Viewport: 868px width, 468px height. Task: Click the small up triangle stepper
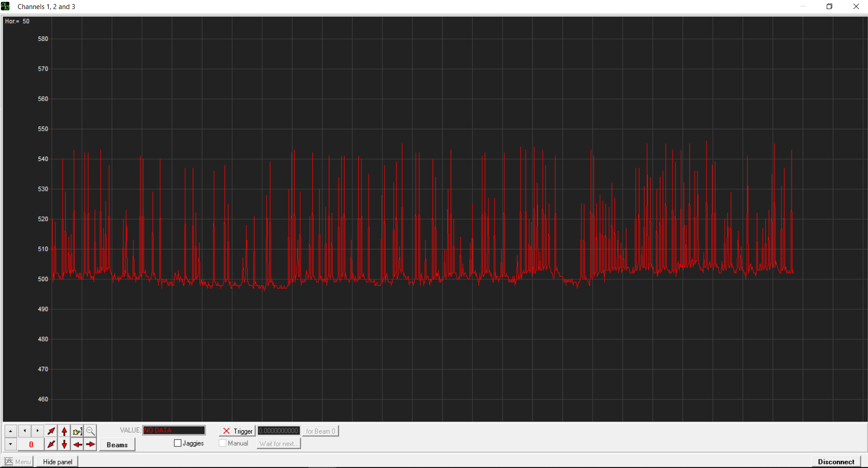(x=10, y=431)
